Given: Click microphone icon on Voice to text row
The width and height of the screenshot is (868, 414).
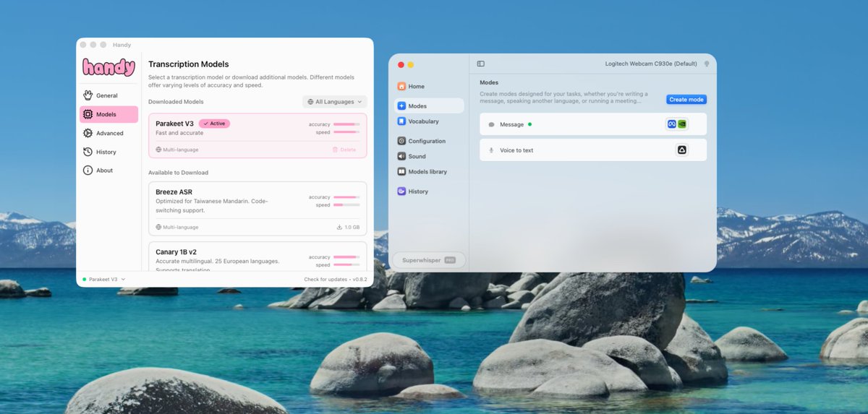Looking at the screenshot, I should coord(491,150).
